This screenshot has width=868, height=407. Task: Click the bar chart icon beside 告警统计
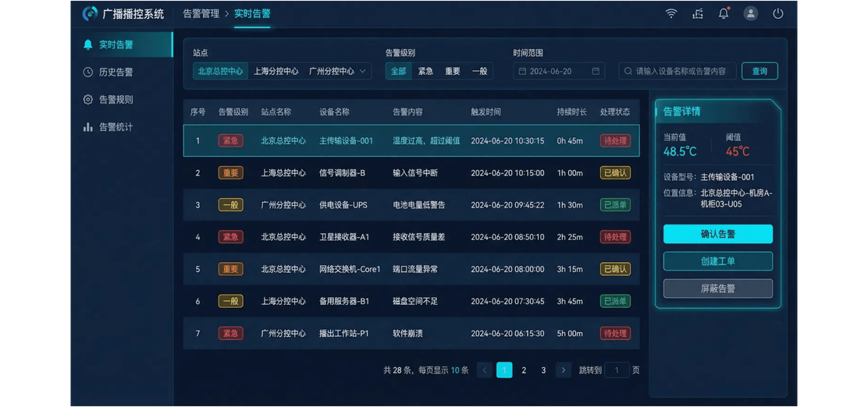click(x=87, y=127)
